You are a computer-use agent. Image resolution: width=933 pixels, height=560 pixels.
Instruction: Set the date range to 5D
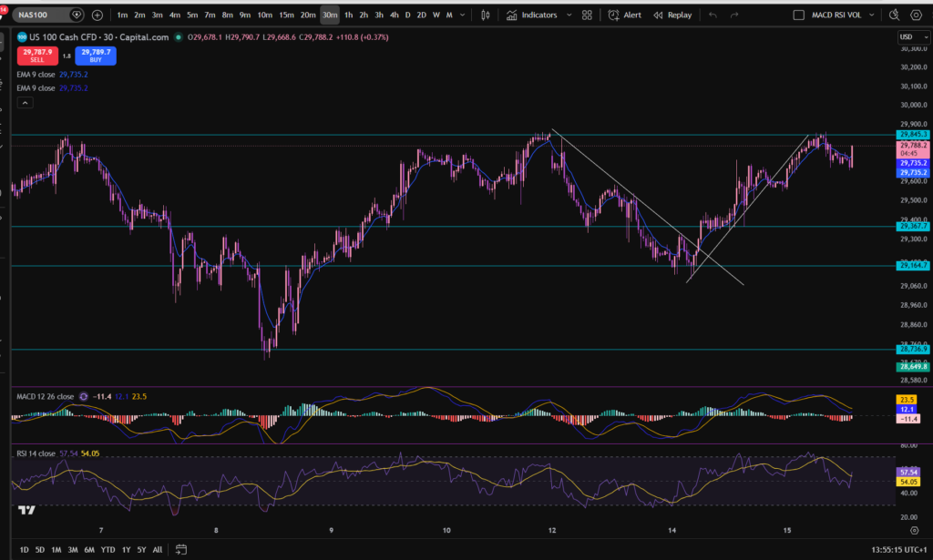pyautogui.click(x=40, y=550)
